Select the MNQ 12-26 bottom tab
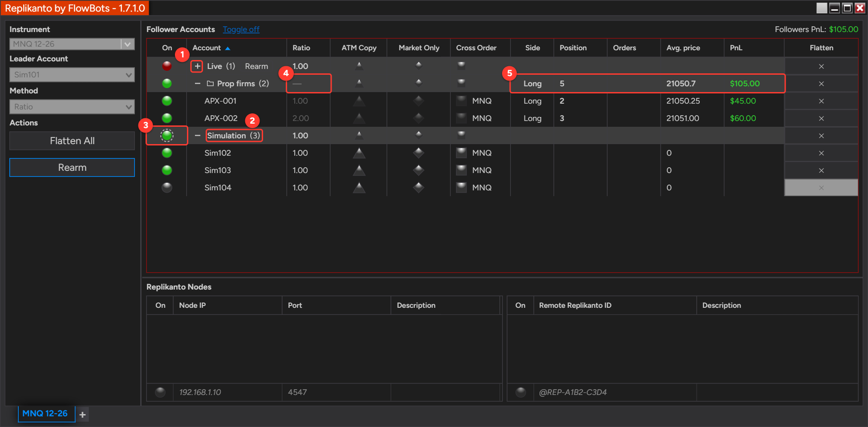The height and width of the screenshot is (427, 868). coord(46,414)
